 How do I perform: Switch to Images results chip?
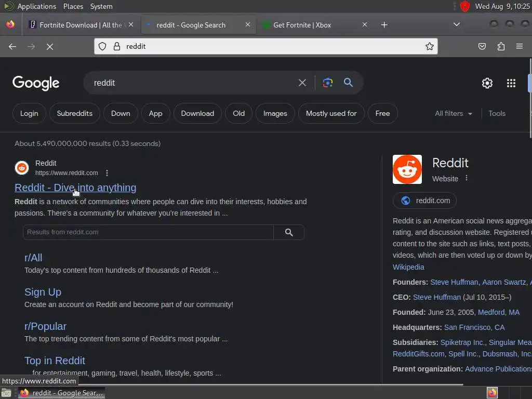[275, 114]
